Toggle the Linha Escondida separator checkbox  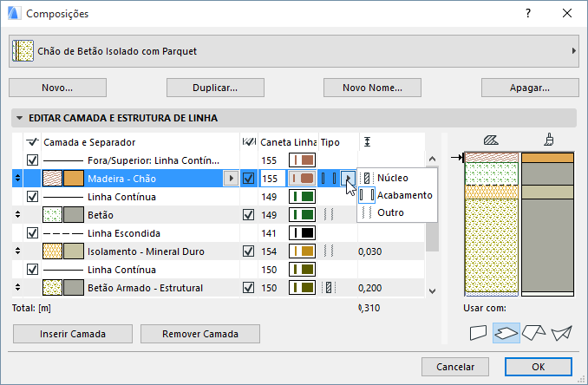coord(32,232)
